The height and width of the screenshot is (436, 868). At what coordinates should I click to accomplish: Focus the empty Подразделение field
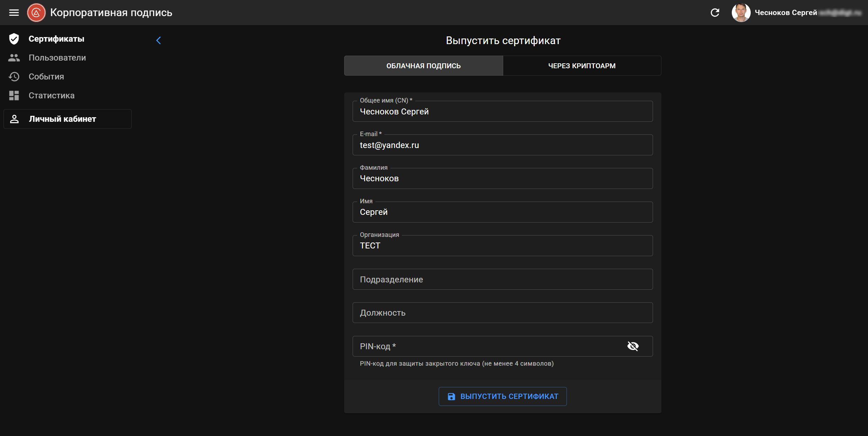tap(502, 279)
